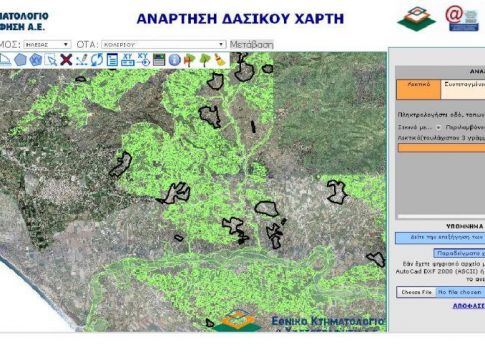Viewport: 485px width, 360px height.
Task: Click the blue circular refresh arrows icon
Action: point(97,60)
